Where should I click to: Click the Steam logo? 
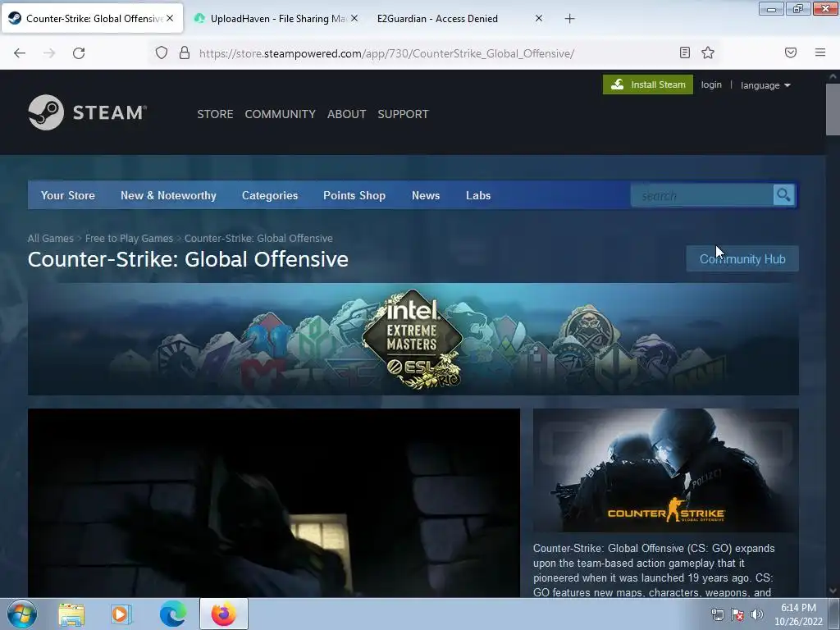[x=87, y=112]
